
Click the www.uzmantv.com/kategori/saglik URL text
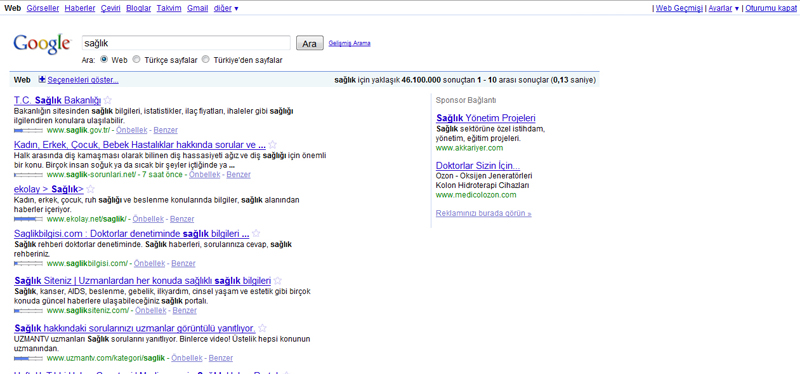[106, 358]
